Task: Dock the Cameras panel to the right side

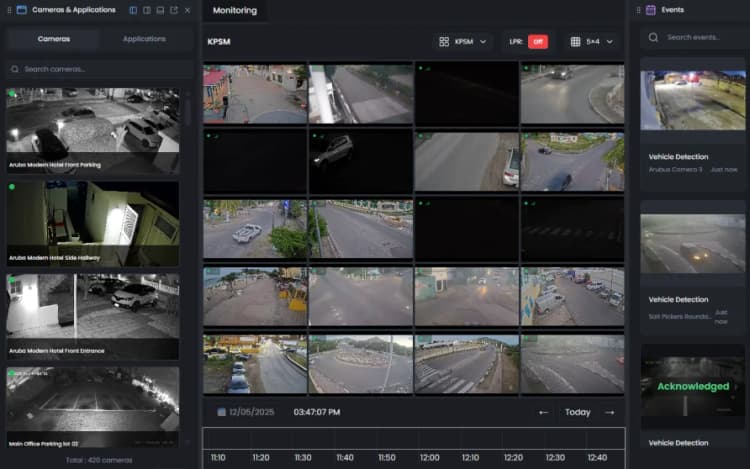Action: click(147, 10)
